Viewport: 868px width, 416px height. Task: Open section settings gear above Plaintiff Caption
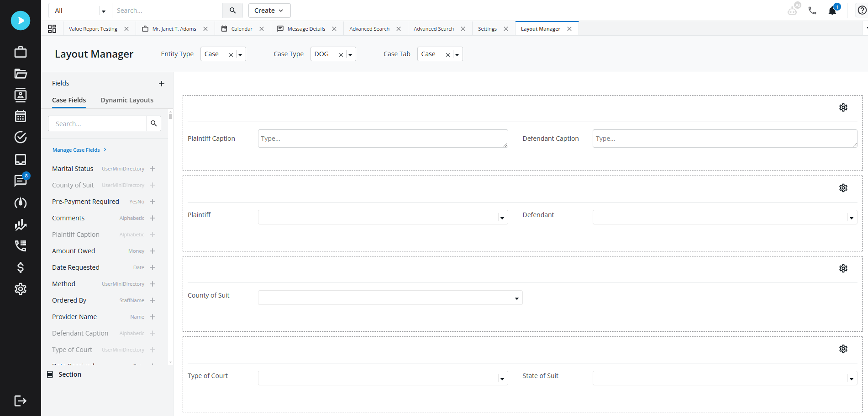(843, 107)
